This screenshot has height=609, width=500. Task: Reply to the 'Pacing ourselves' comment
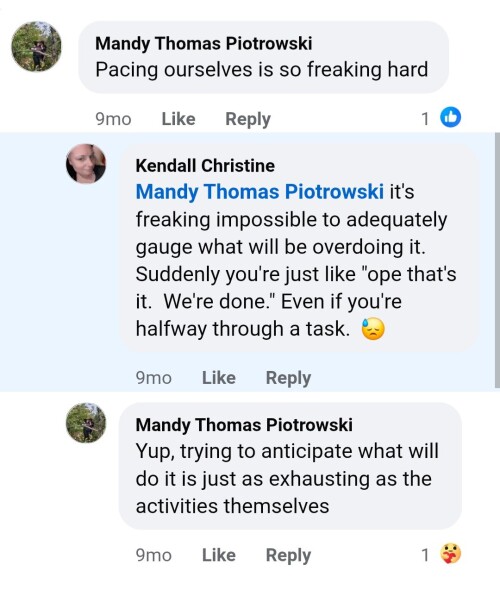click(248, 119)
